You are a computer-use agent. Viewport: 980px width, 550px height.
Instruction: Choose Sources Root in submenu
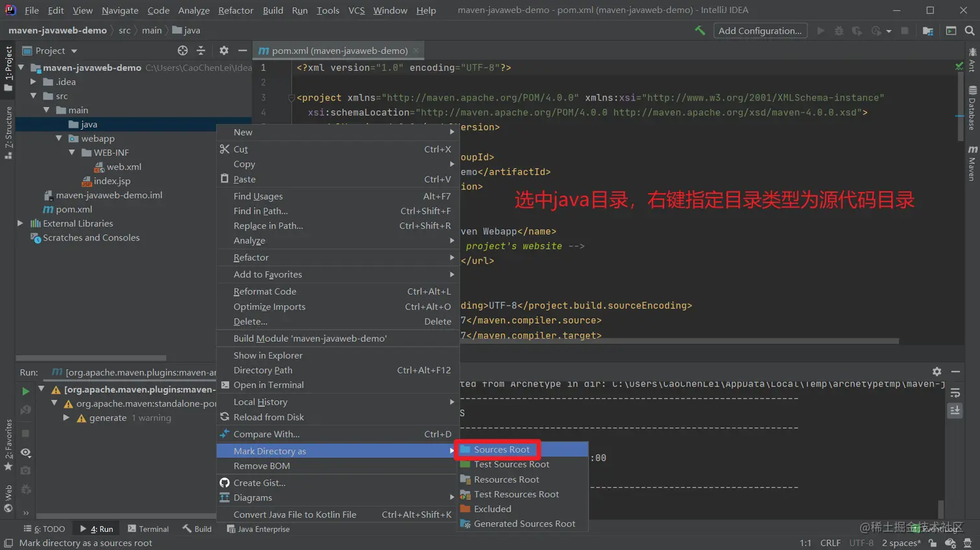point(523,449)
